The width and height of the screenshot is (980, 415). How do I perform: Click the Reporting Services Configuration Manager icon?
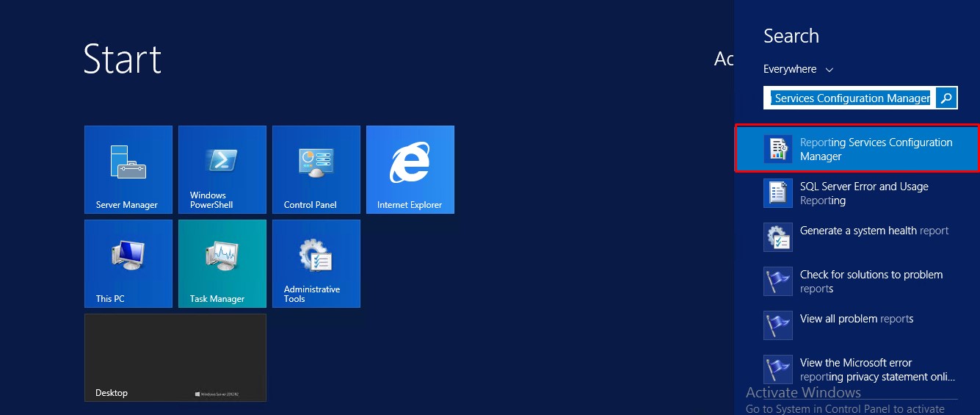click(777, 149)
